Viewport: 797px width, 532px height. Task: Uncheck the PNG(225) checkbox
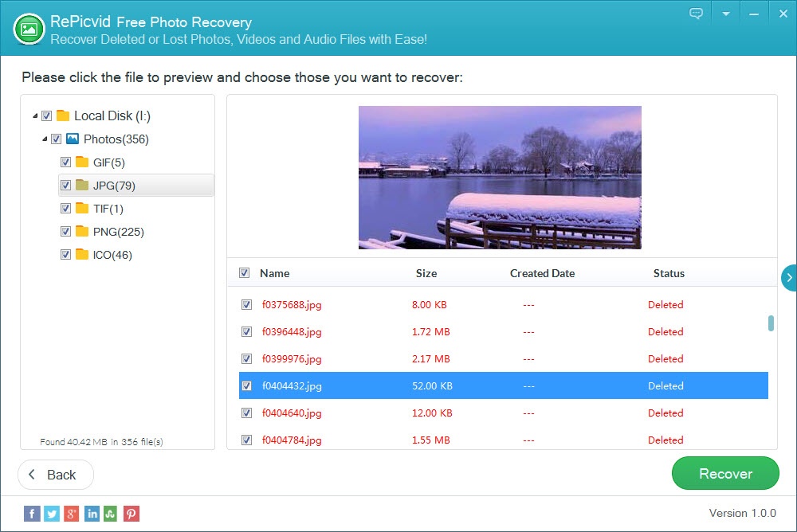(65, 232)
